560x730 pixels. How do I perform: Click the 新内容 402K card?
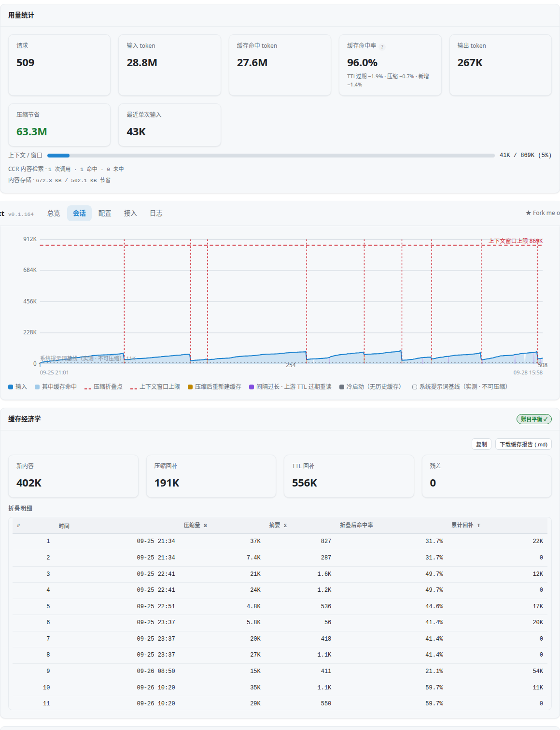[x=73, y=476]
